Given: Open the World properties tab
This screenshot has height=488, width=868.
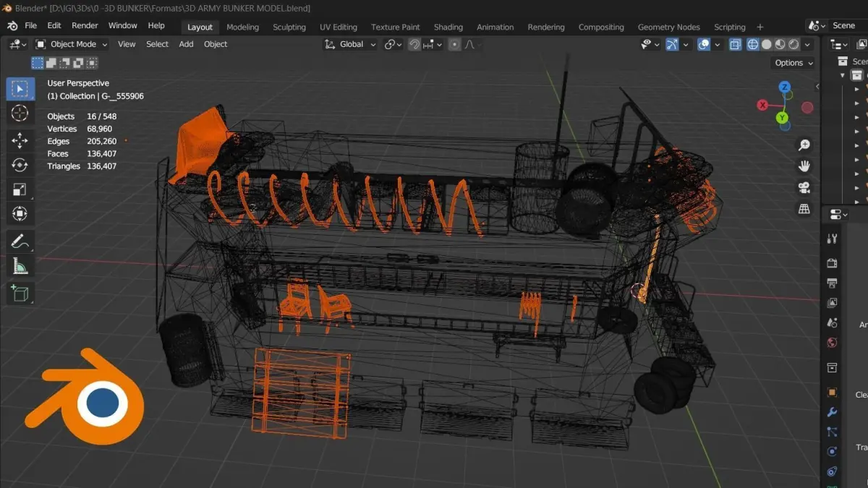Looking at the screenshot, I should click(x=832, y=343).
